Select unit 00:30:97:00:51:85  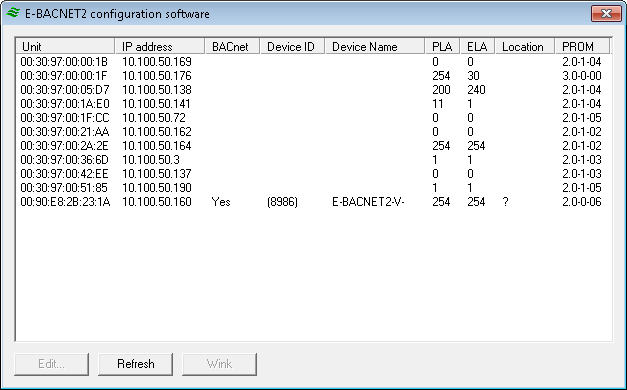tap(64, 188)
